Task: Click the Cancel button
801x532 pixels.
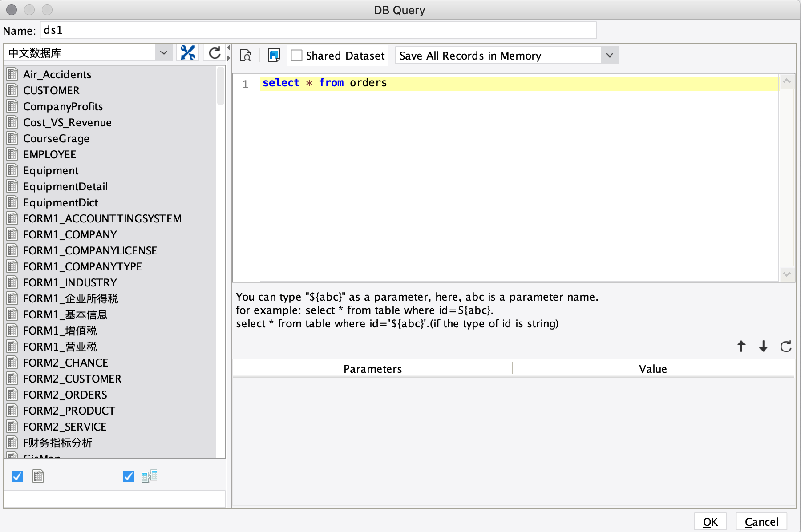Action: tap(761, 522)
